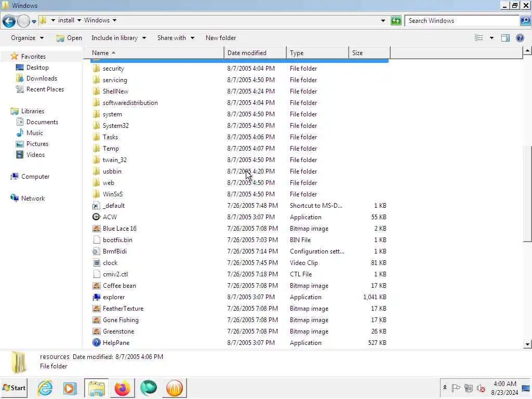532x399 pixels.
Task: Open the address bar history dropdown
Action: point(383,21)
